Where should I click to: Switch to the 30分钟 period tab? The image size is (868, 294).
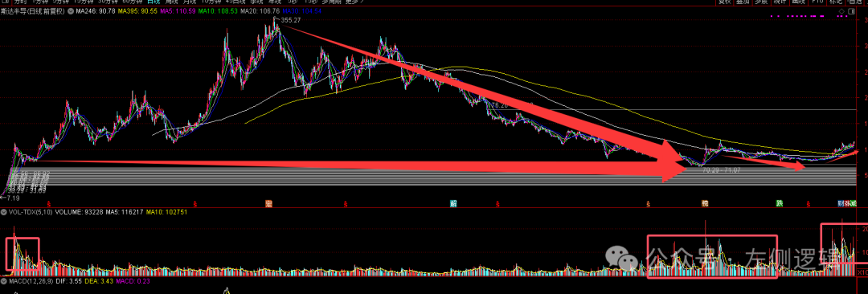[108, 2]
